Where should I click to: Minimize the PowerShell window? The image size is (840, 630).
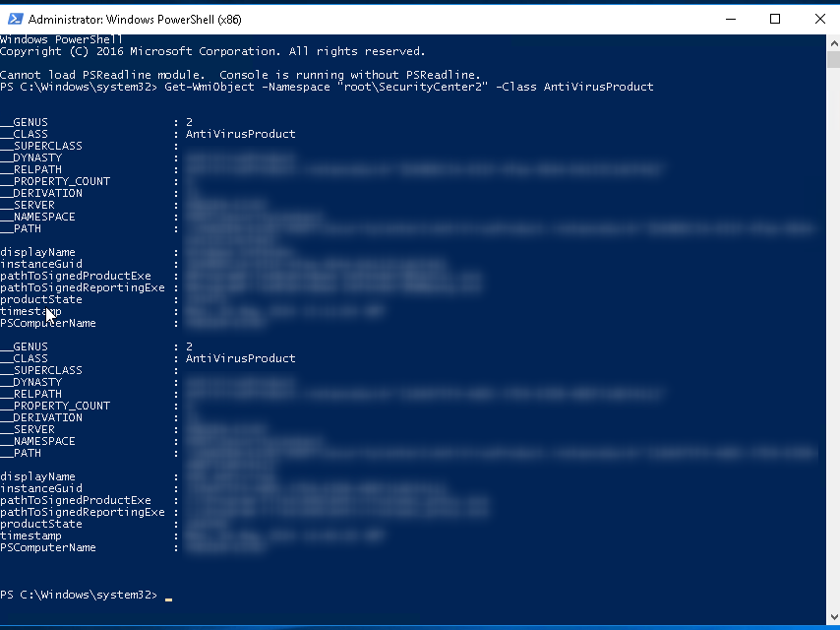click(730, 20)
